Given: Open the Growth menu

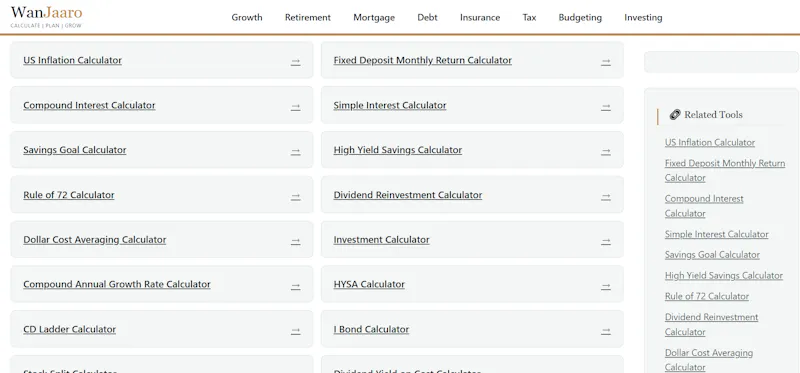Looking at the screenshot, I should pyautogui.click(x=247, y=17).
